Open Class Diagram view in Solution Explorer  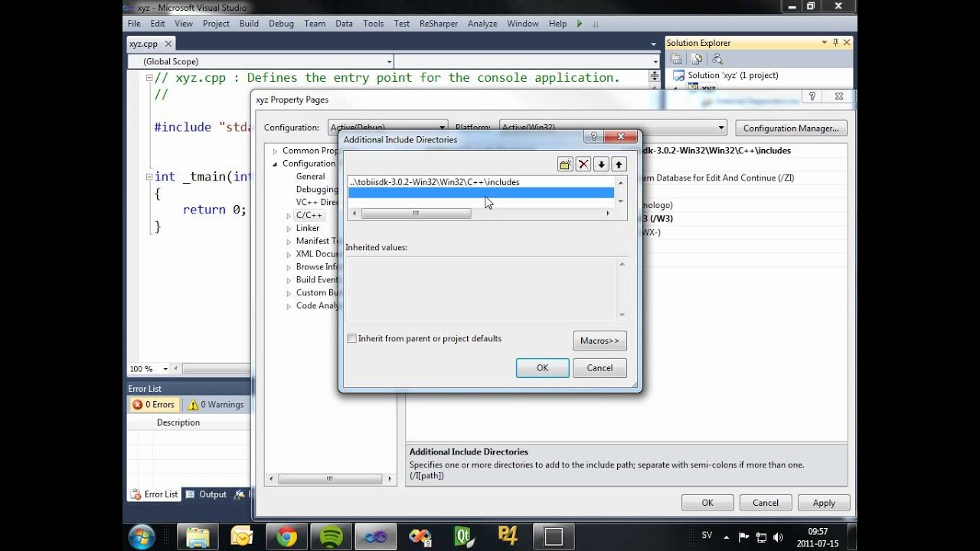point(717,59)
